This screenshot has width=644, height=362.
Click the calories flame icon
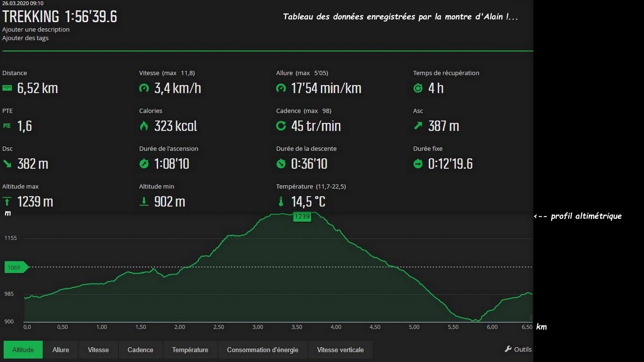144,126
